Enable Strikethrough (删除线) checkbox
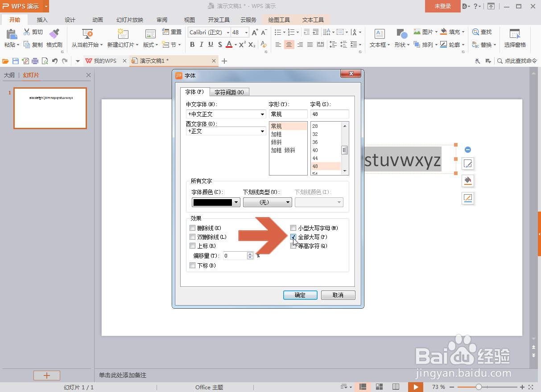Viewport: 541px width, 392px height. click(193, 228)
